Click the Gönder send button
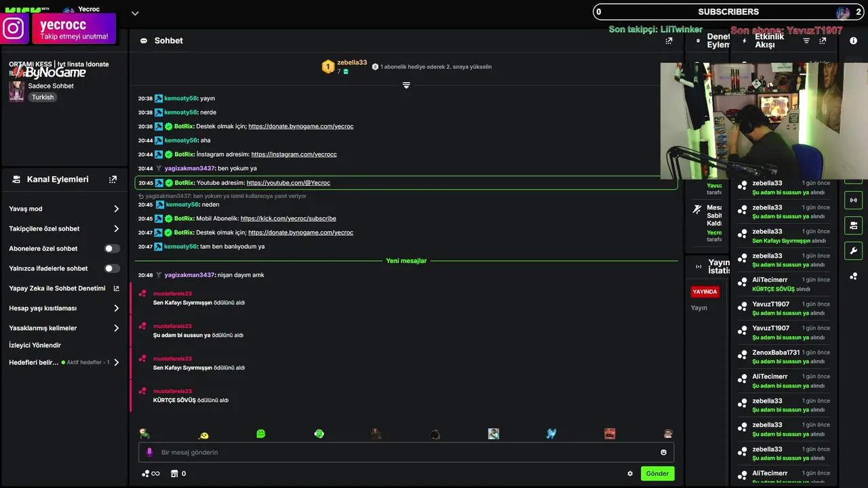The image size is (868, 488). (x=657, y=474)
